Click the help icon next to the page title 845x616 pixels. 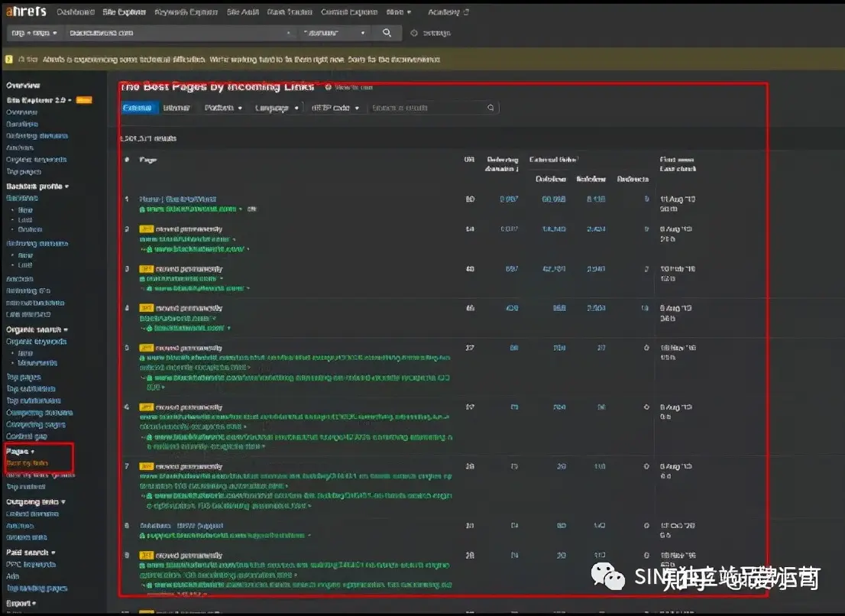pyautogui.click(x=329, y=87)
